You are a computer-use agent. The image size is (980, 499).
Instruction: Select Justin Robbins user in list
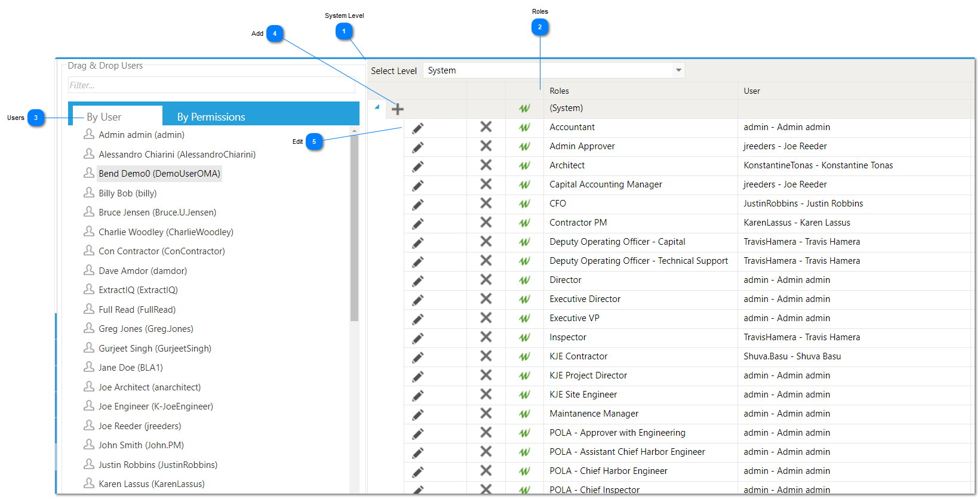(158, 465)
